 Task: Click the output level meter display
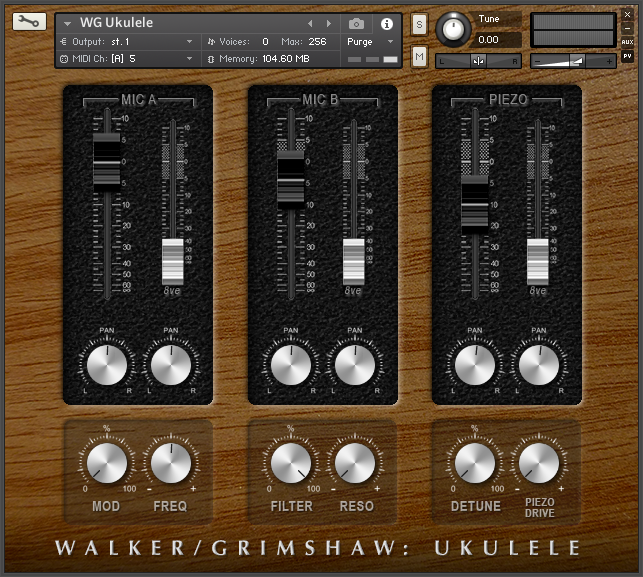tap(573, 30)
